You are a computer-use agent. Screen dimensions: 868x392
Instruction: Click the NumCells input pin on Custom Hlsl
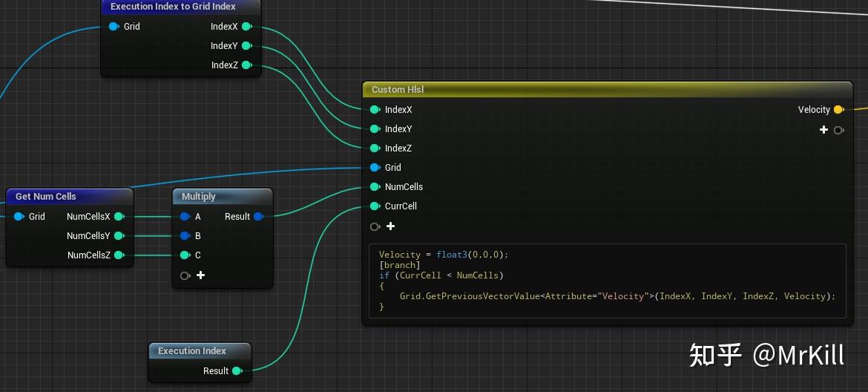point(375,186)
